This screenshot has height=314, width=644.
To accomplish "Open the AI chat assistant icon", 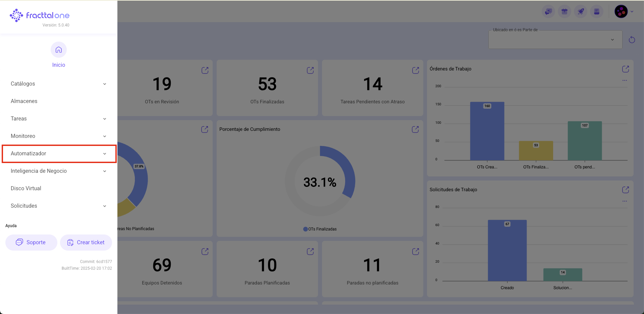I will [x=548, y=12].
